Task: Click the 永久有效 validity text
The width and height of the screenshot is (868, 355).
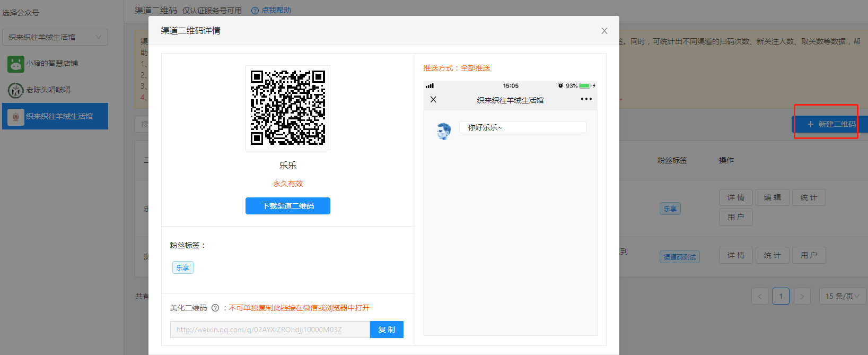Action: (x=288, y=184)
